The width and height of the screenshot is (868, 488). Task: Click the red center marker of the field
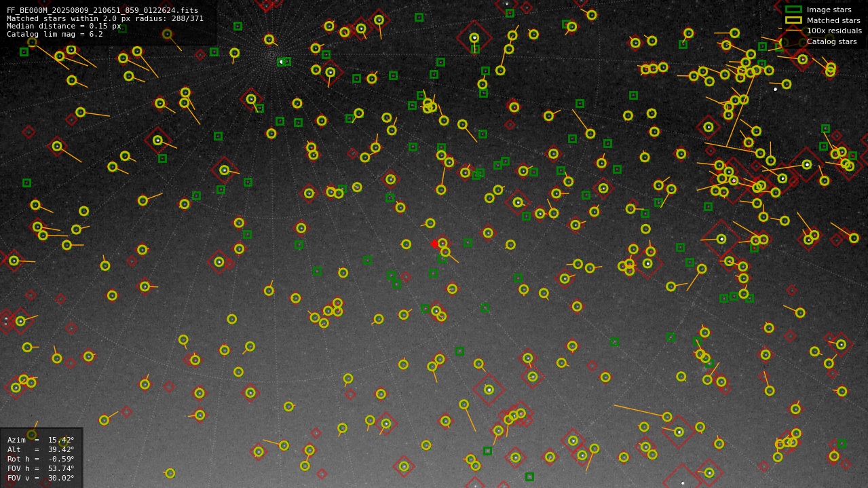click(434, 244)
